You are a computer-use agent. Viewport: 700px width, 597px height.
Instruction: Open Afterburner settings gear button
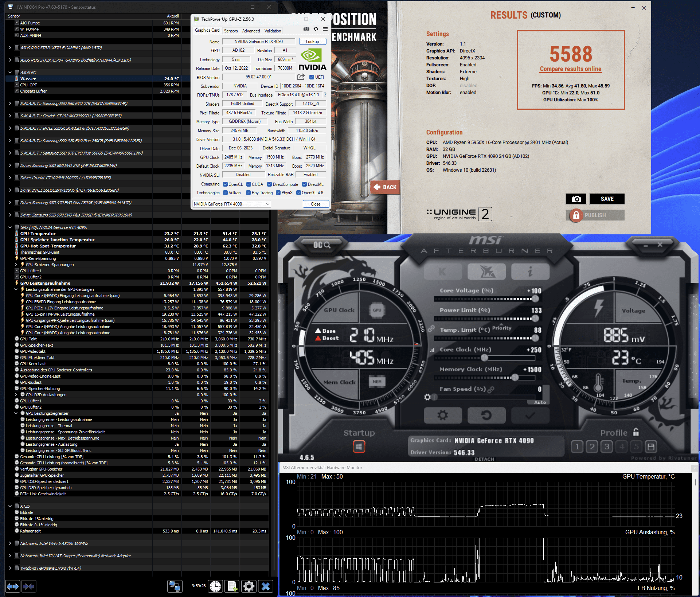[443, 415]
